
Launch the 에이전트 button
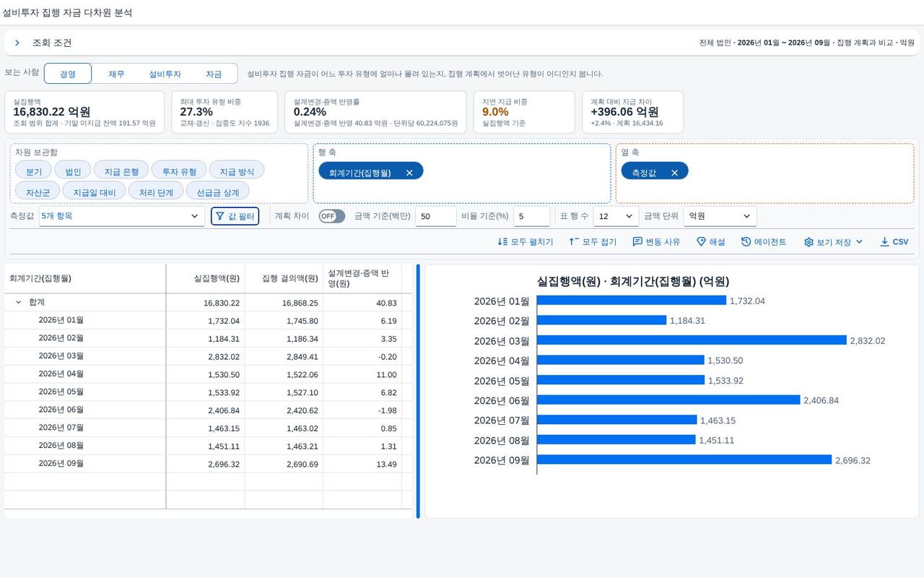pos(764,242)
